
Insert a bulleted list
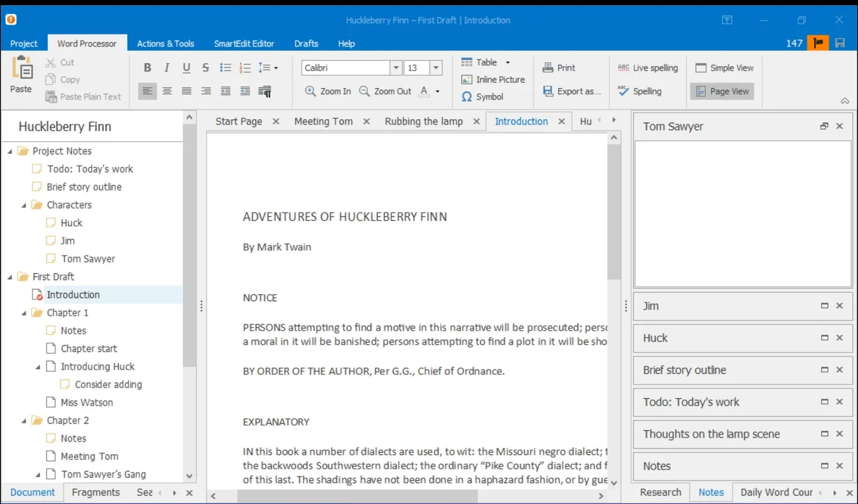pyautogui.click(x=226, y=67)
